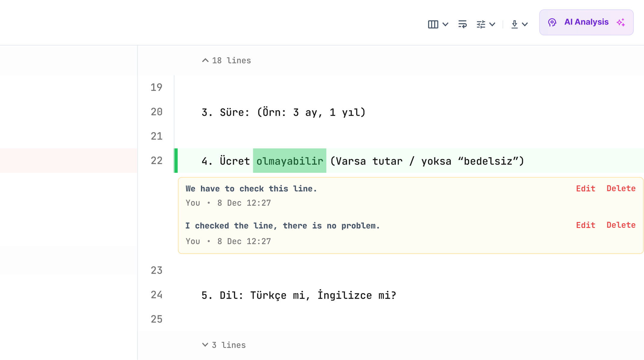Toggle the AI Analysis feature
The image size is (644, 360).
tap(586, 22)
